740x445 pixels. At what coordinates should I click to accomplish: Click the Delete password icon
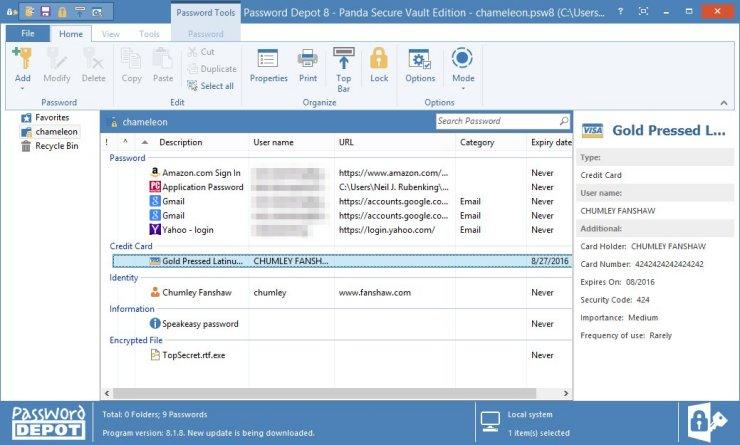(x=93, y=59)
